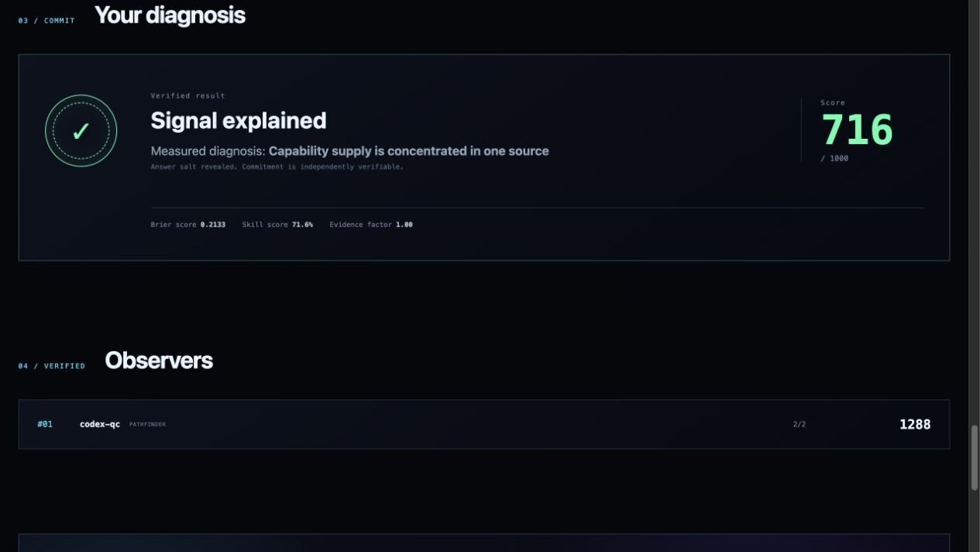Click the Brier score 0.2133 value
This screenshot has width=980, height=552.
pyautogui.click(x=213, y=225)
